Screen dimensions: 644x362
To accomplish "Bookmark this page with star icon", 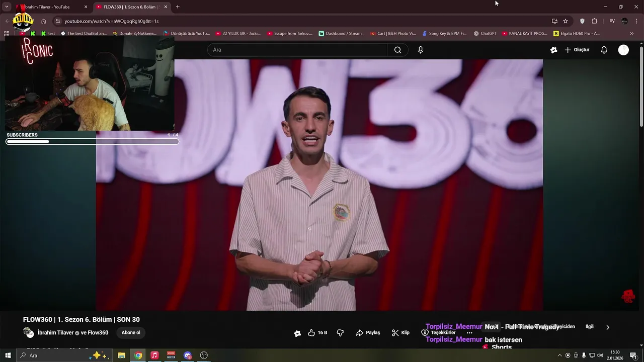I will [566, 21].
